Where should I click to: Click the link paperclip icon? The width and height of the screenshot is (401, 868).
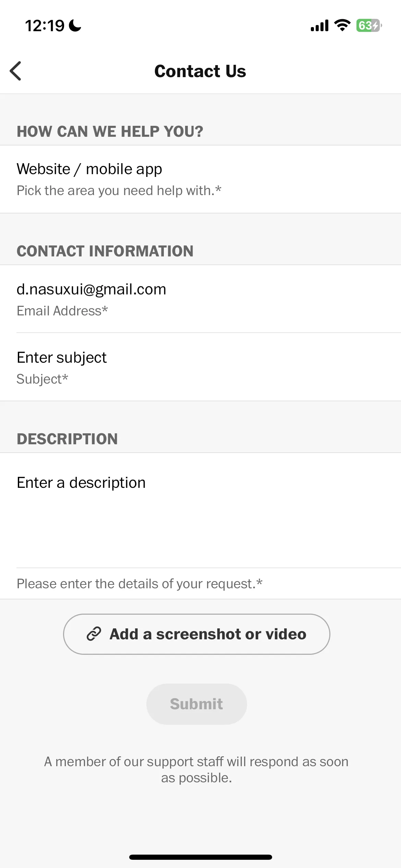94,634
